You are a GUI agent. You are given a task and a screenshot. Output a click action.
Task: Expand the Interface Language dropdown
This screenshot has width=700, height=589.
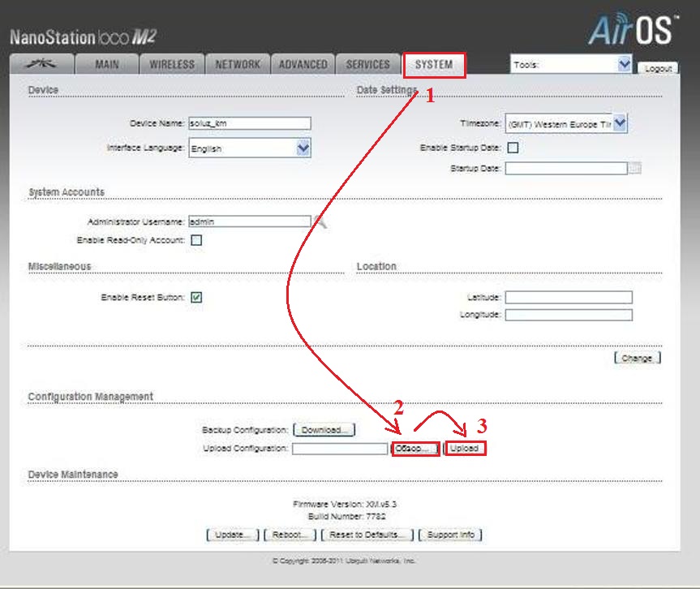(x=250, y=148)
